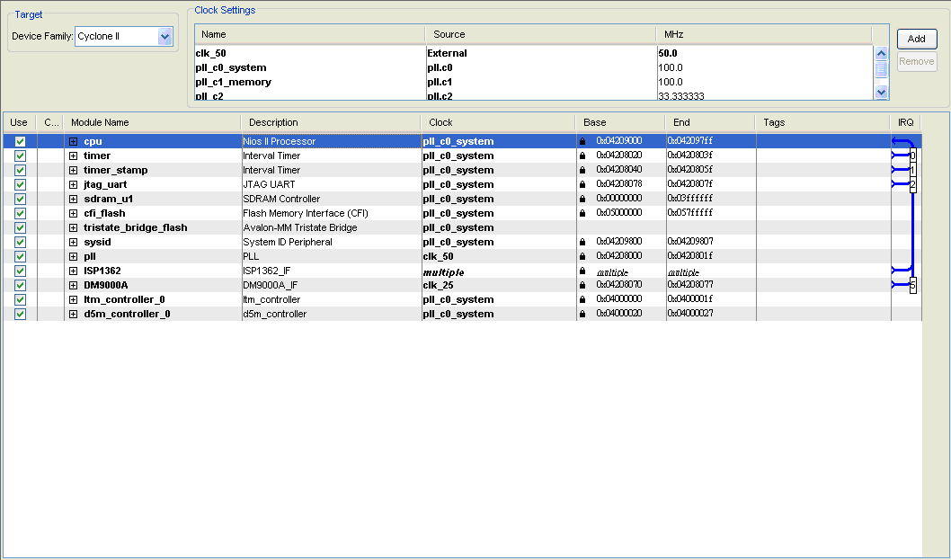Expand the tristate_bridge_flash module node
Screen dimensions: 951x560
pyautogui.click(x=74, y=227)
